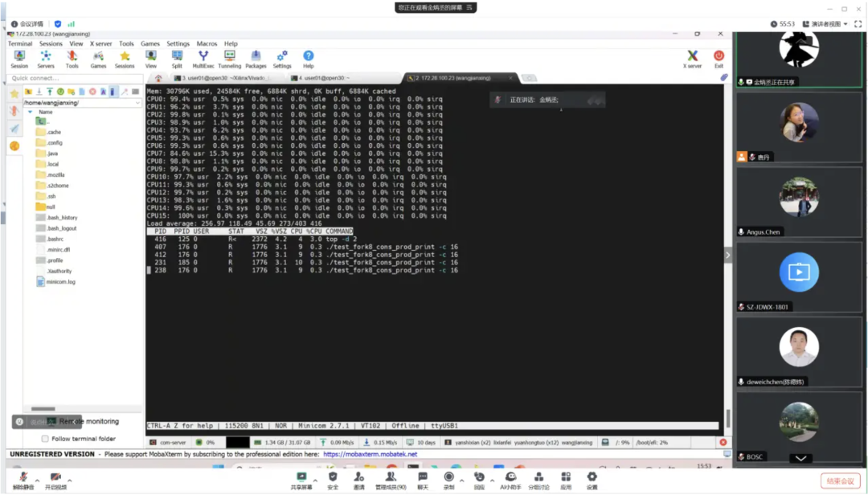This screenshot has width=868, height=495.
Task: Click the Quick connect input field
Action: (x=72, y=78)
